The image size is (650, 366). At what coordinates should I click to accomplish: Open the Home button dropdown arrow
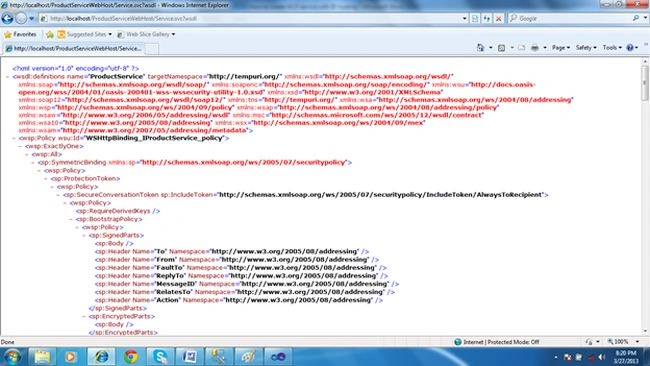(x=490, y=48)
